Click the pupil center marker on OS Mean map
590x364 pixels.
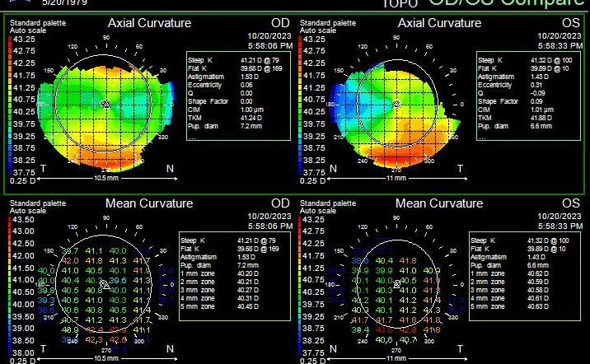pyautogui.click(x=396, y=285)
